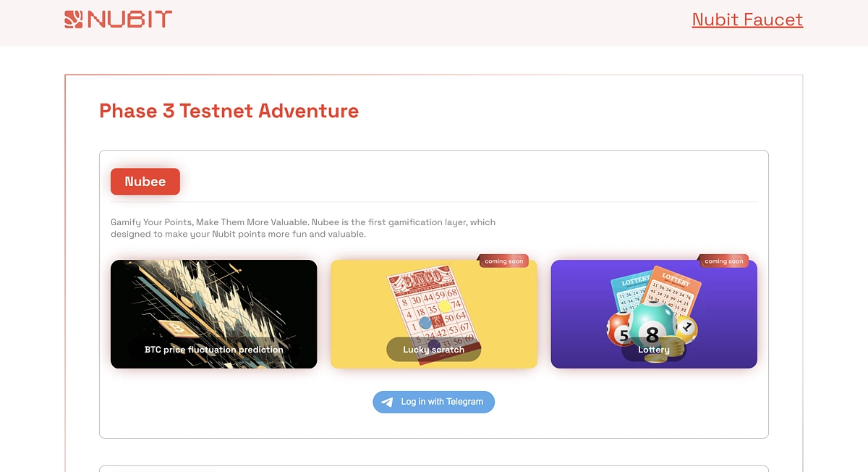Screen dimensions: 868x472
Task: Click the NUBIT wordmark in header
Action: 129,19
